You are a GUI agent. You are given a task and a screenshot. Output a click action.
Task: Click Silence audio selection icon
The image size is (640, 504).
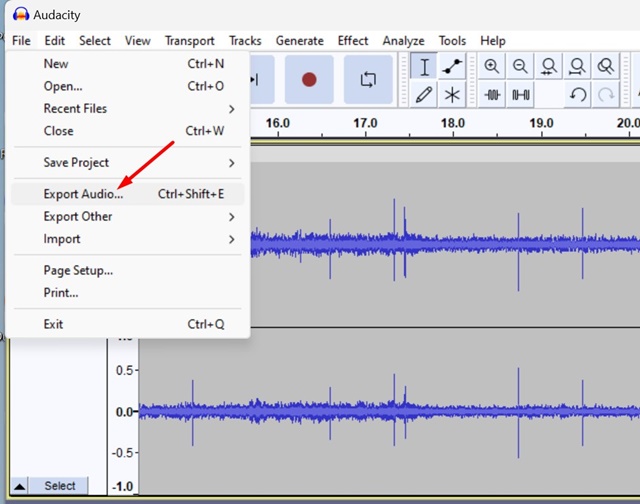520,95
